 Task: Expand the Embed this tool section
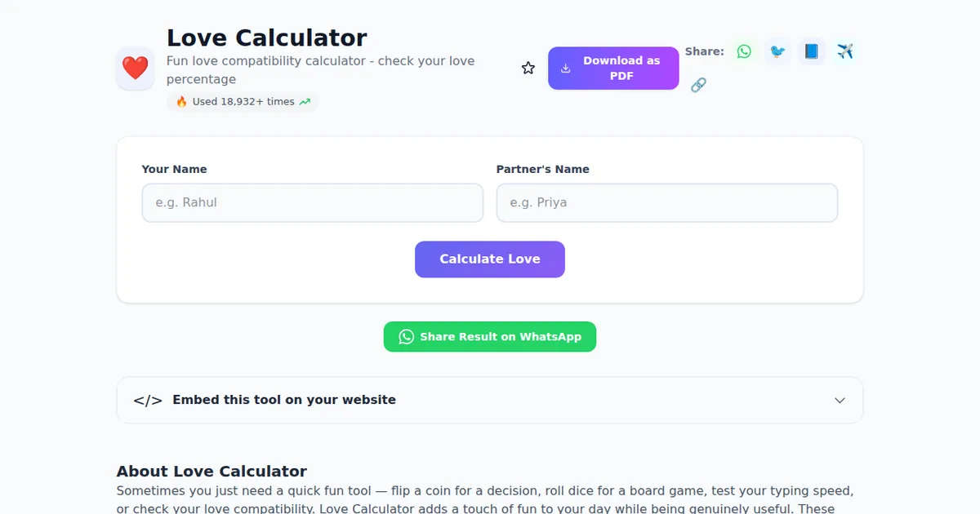[490, 400]
